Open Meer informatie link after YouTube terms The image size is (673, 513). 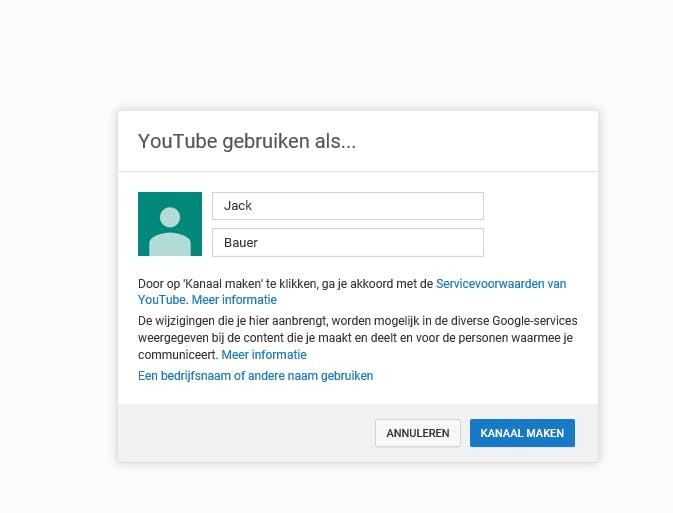pos(234,300)
